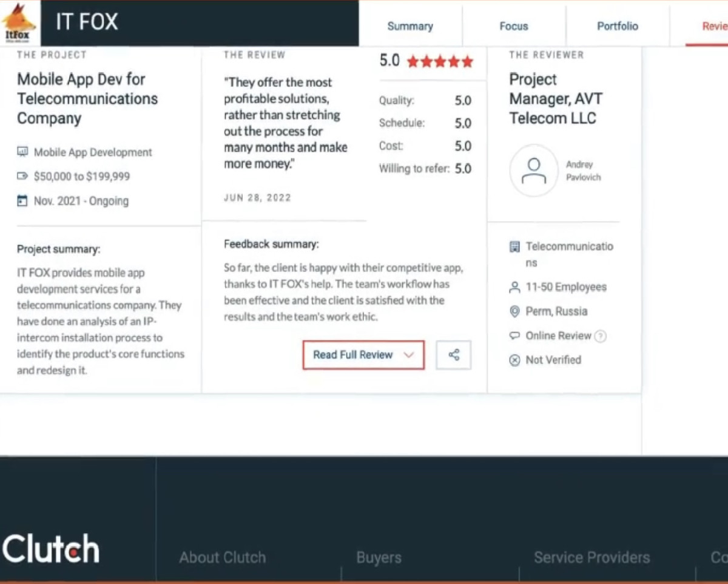Click the feedback summary paragraph text
728x584 pixels.
343,292
